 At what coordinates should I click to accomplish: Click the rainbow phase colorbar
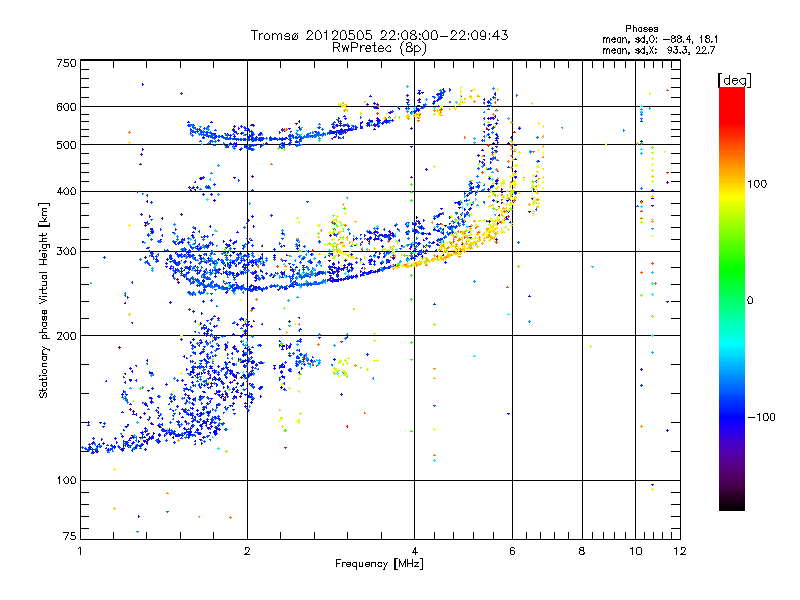click(732, 299)
